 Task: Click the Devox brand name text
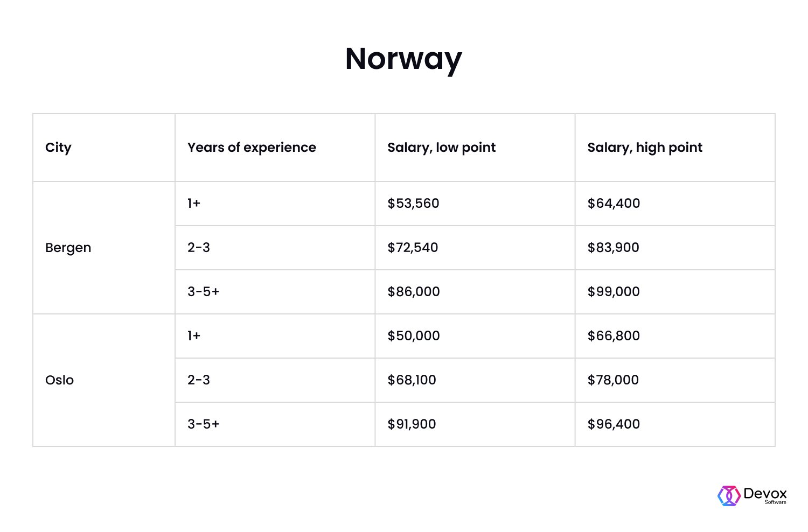(x=765, y=493)
